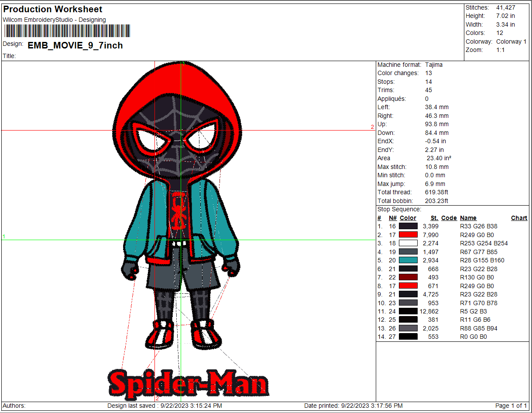Select the dark red swatch in stop 7
Viewport: 532px width, 413px height.
coord(408,277)
